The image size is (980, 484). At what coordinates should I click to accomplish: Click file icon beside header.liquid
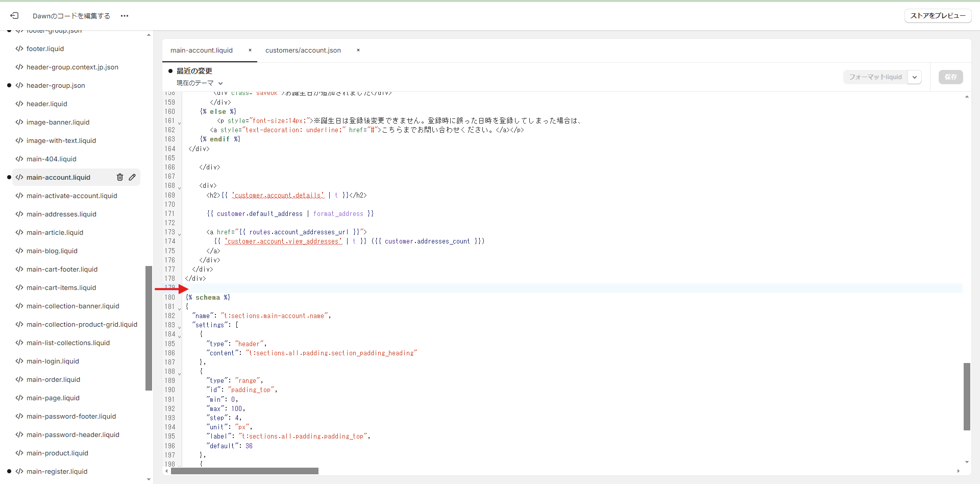[x=19, y=104]
